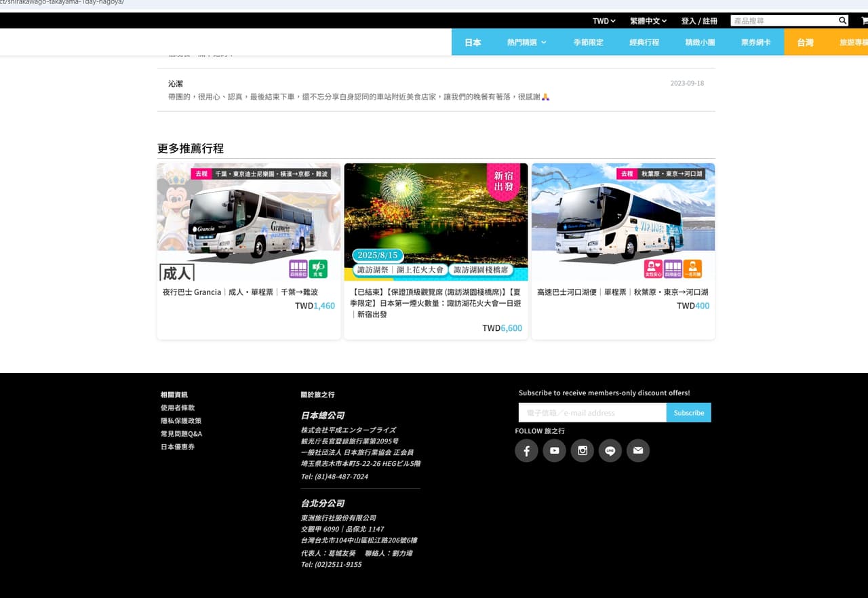Image resolution: width=868 pixels, height=598 pixels.
Task: Open the Facebook follow icon
Action: coord(526,451)
